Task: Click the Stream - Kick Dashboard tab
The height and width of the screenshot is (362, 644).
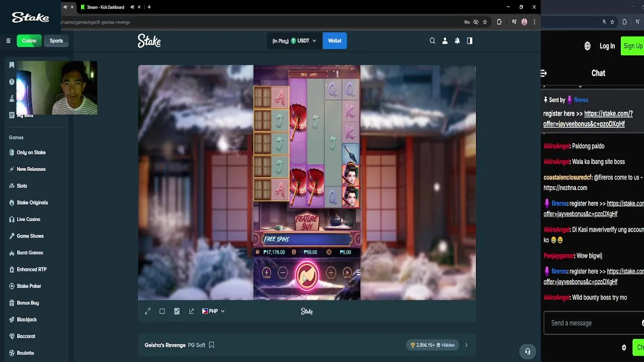Action: [105, 7]
